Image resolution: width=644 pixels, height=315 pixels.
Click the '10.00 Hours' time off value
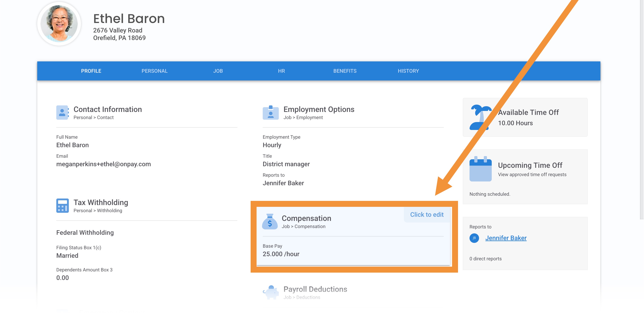[x=515, y=123]
